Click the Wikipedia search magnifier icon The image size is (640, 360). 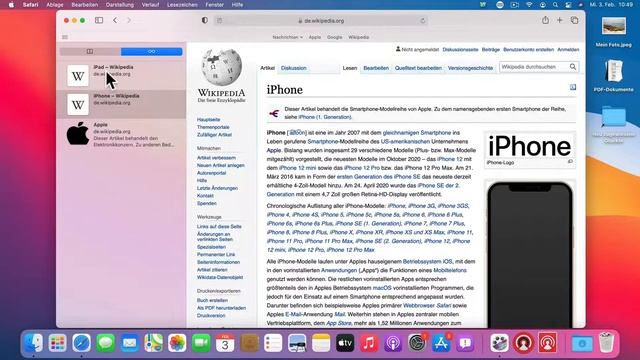point(573,67)
